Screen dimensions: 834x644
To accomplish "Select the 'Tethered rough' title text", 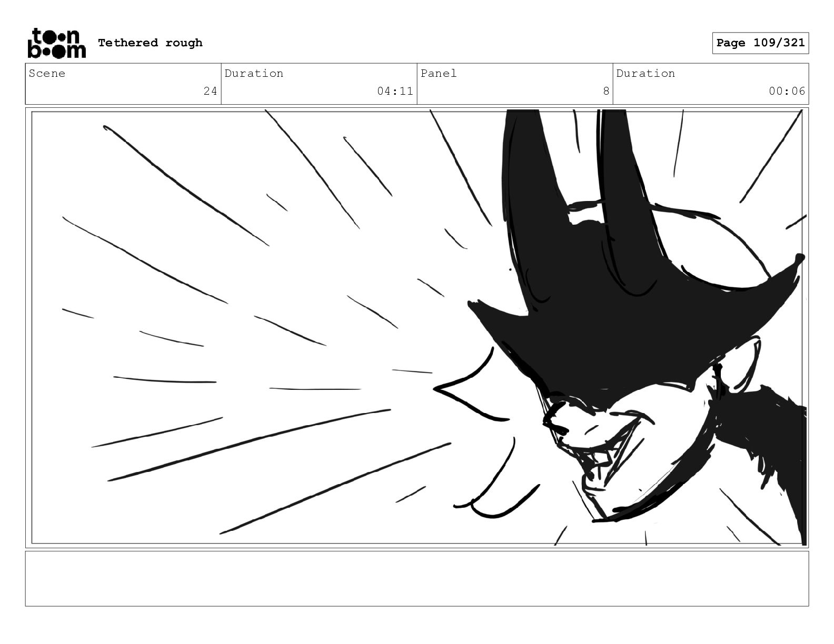I will pyautogui.click(x=150, y=43).
